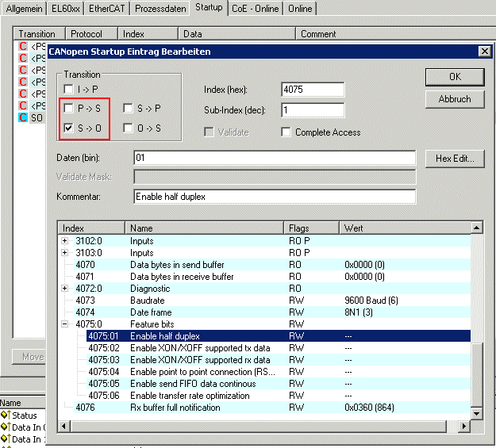Click the Kommentar input field
The width and height of the screenshot is (496, 448).
click(x=275, y=197)
